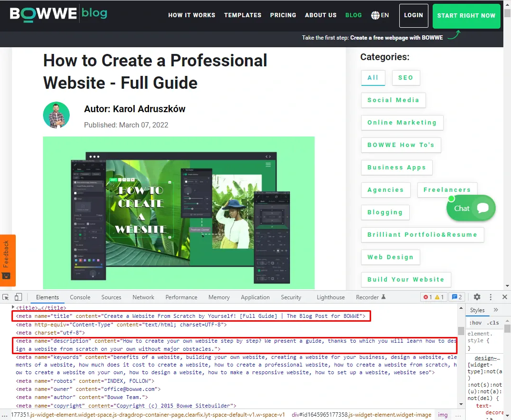Select the meta name="title" line

[x=191, y=316]
